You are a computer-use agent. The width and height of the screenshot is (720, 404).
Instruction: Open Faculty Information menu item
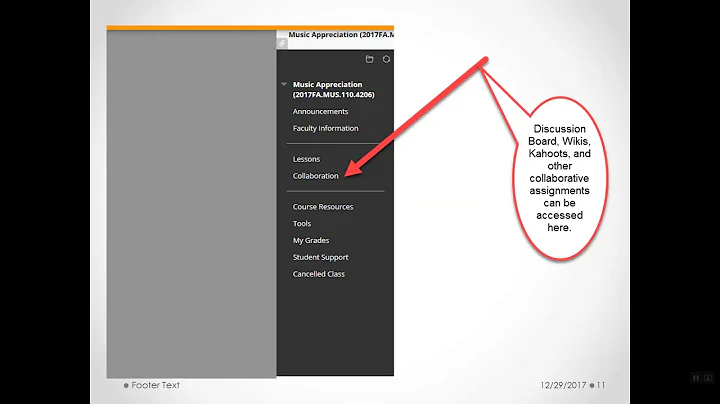click(x=326, y=129)
